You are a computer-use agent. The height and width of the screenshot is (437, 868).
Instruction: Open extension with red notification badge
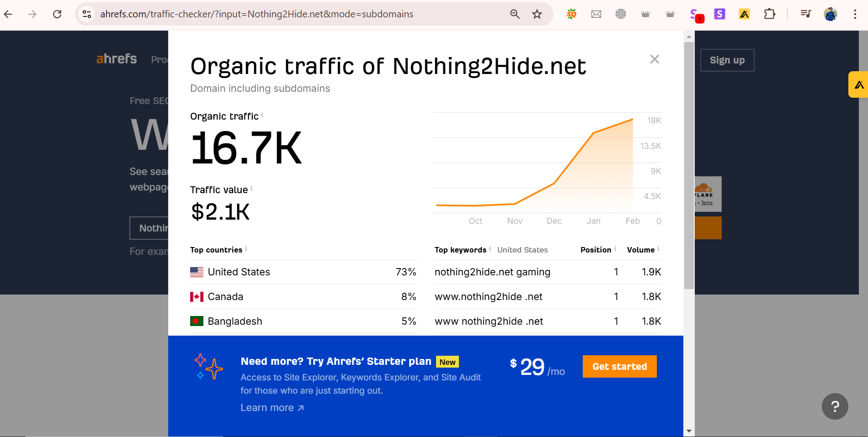point(696,15)
